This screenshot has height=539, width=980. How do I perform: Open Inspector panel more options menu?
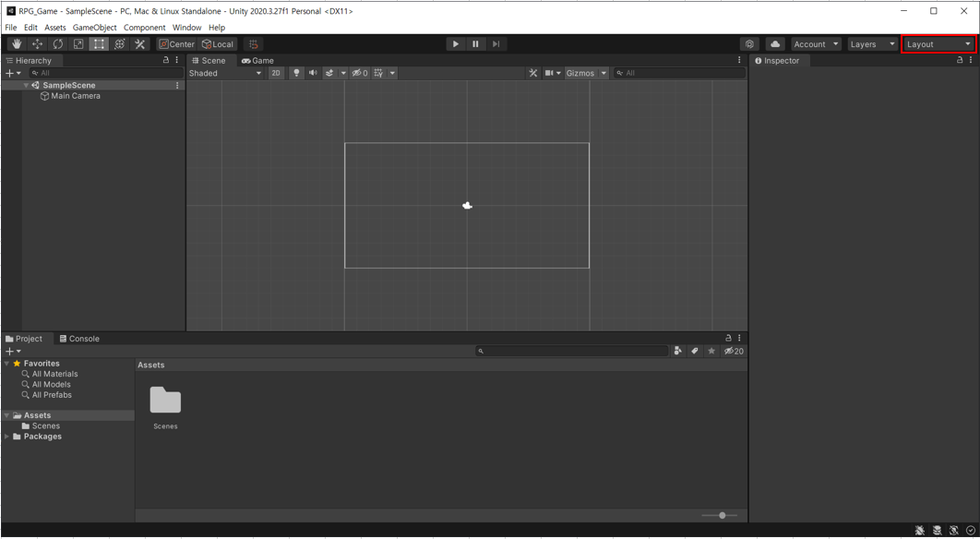pos(972,61)
